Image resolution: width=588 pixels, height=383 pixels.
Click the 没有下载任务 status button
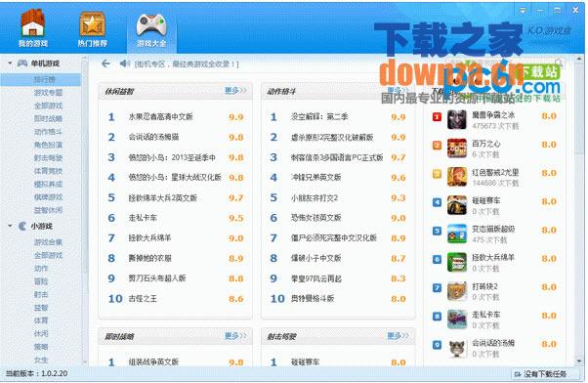coord(540,373)
